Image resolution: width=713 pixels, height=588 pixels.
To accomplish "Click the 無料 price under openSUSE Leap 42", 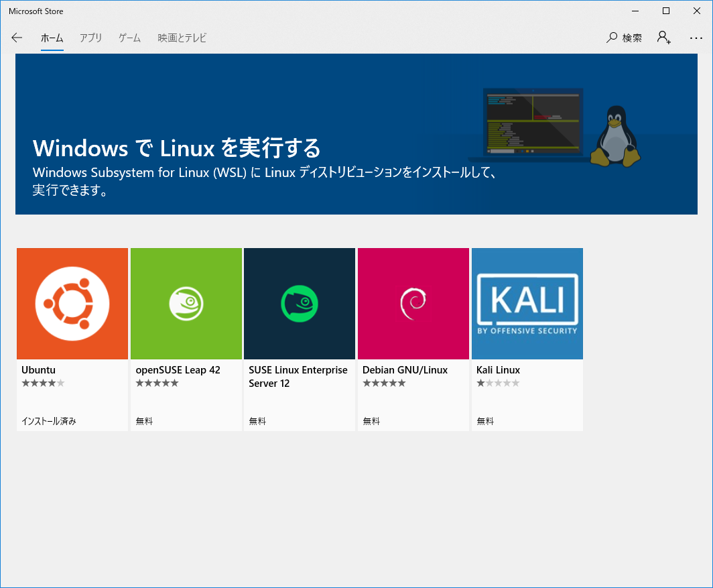I will click(x=144, y=422).
